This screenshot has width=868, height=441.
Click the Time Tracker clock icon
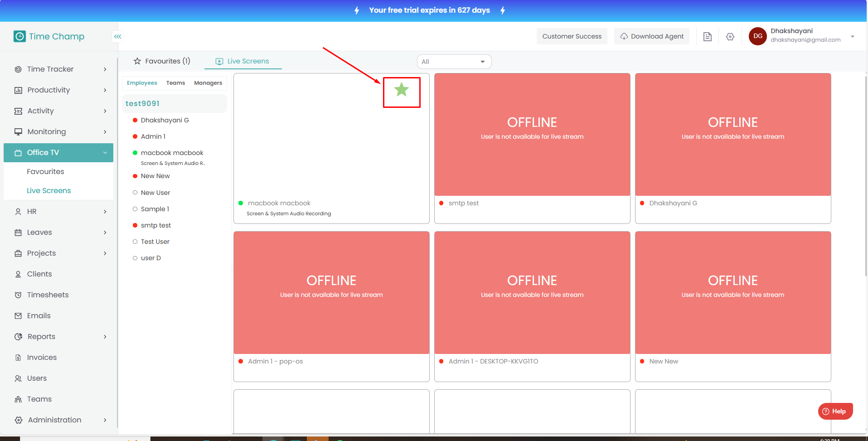(x=18, y=69)
